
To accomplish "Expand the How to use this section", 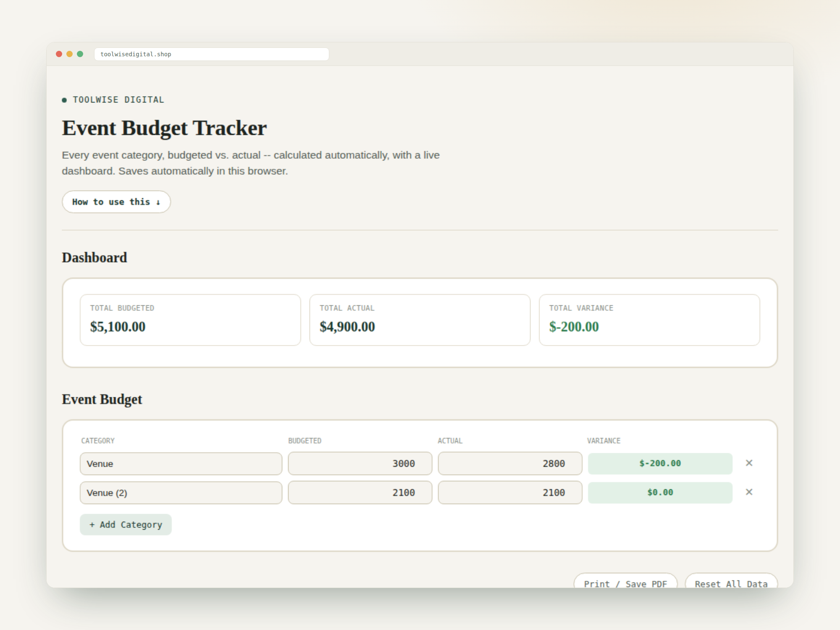I will (116, 202).
